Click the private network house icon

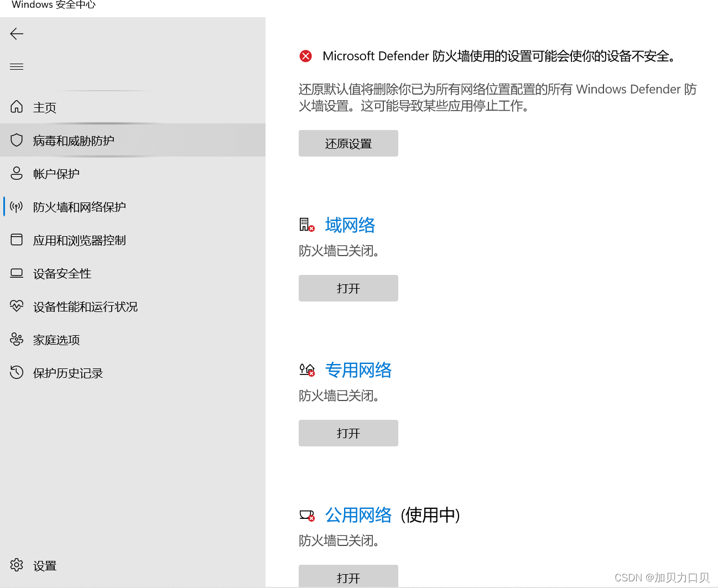(x=307, y=370)
